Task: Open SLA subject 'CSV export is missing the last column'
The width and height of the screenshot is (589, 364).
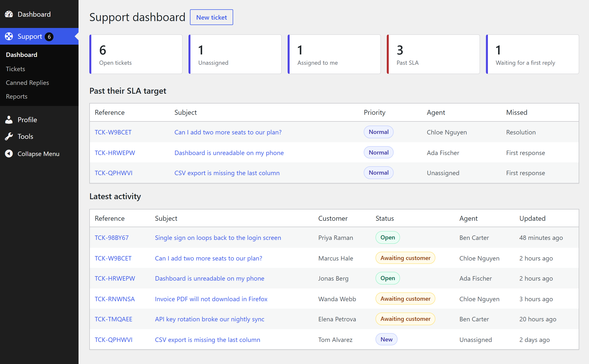Action: click(227, 173)
